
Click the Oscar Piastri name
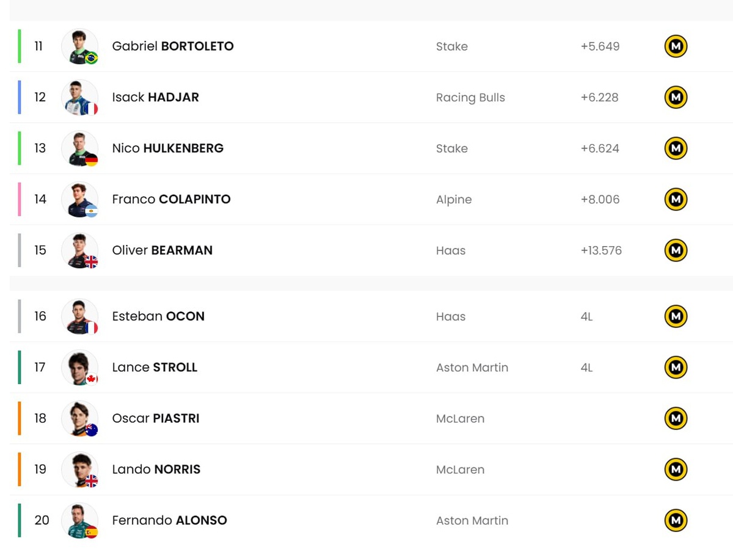156,418
